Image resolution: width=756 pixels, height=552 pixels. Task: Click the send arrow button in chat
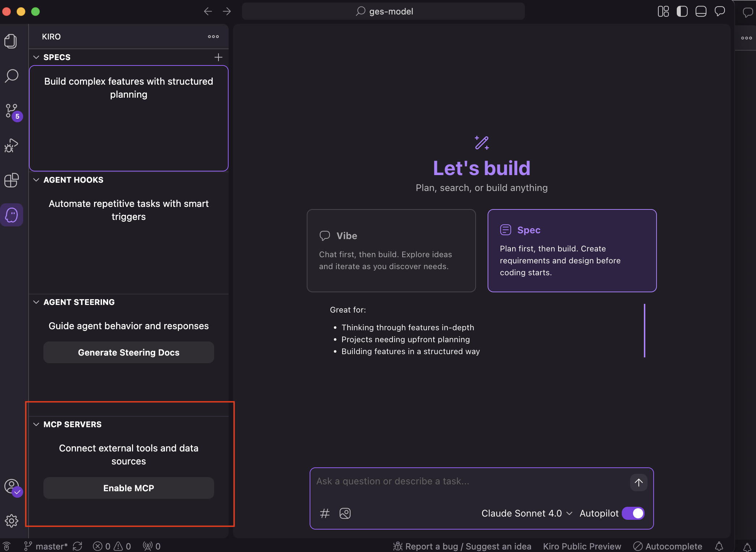(638, 483)
